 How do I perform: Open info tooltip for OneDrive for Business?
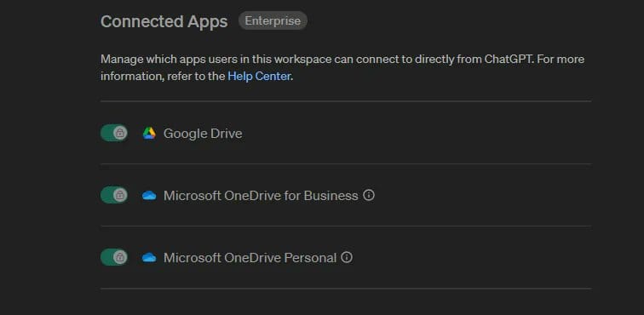pyautogui.click(x=369, y=195)
